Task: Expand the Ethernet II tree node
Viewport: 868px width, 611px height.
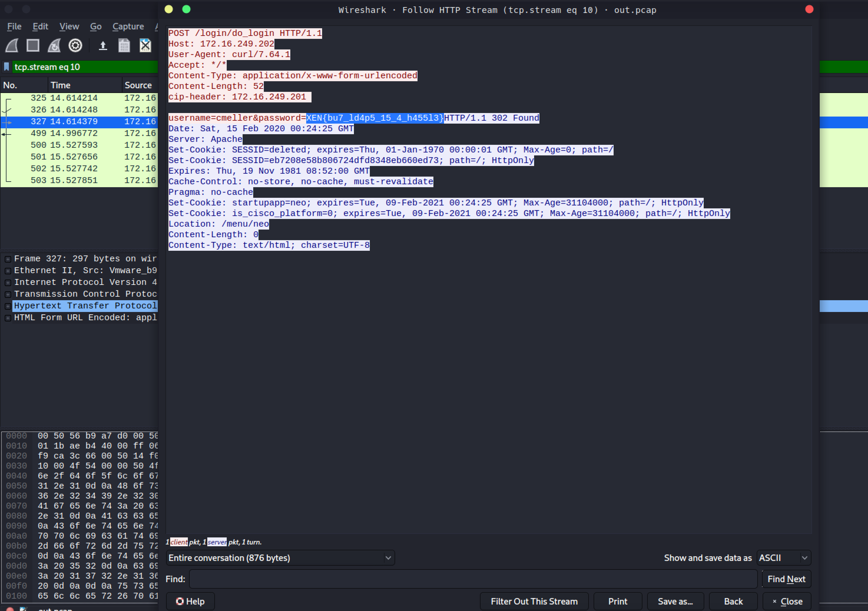Action: pos(8,271)
